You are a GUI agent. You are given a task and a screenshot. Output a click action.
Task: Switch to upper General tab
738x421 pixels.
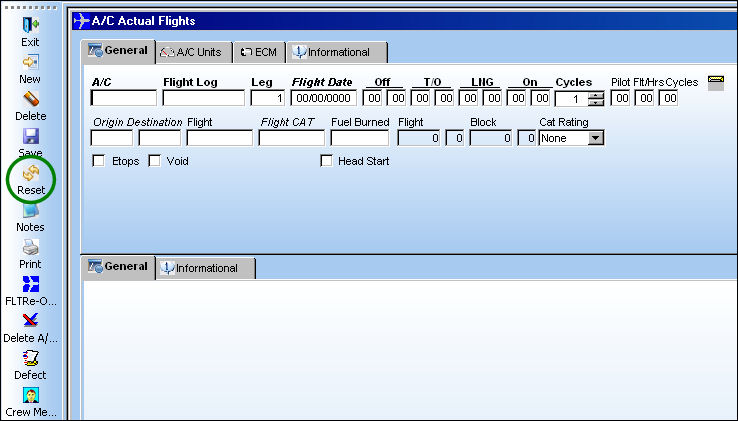pos(118,51)
